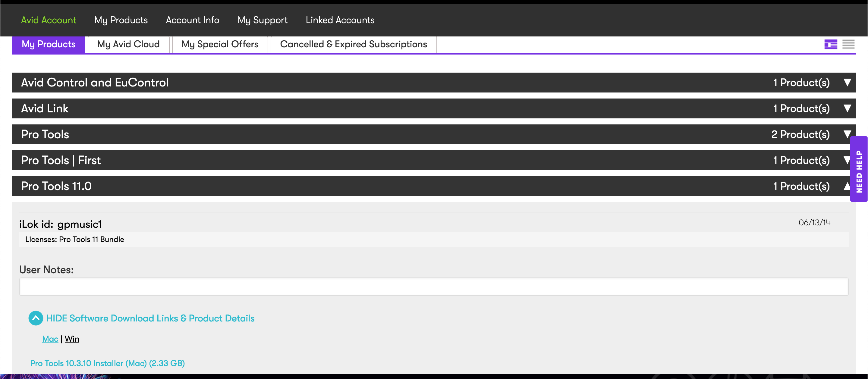Open My Support menu item
The height and width of the screenshot is (379, 868).
click(x=263, y=20)
